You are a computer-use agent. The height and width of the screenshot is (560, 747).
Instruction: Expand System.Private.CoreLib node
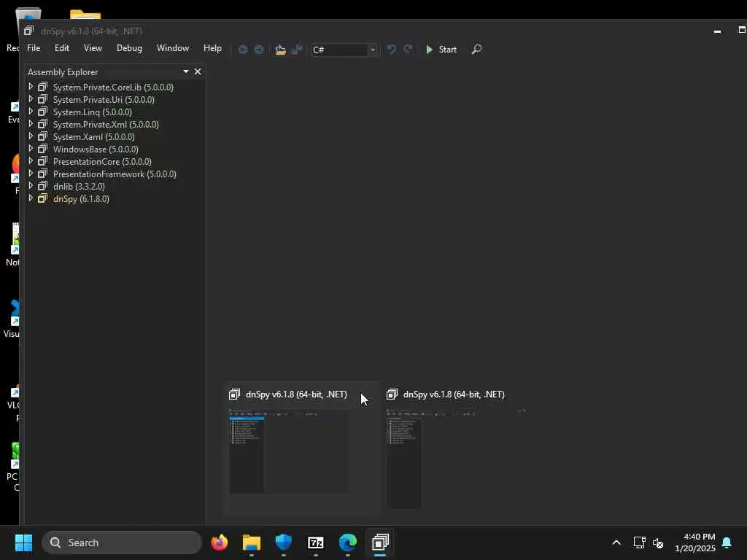(x=31, y=87)
